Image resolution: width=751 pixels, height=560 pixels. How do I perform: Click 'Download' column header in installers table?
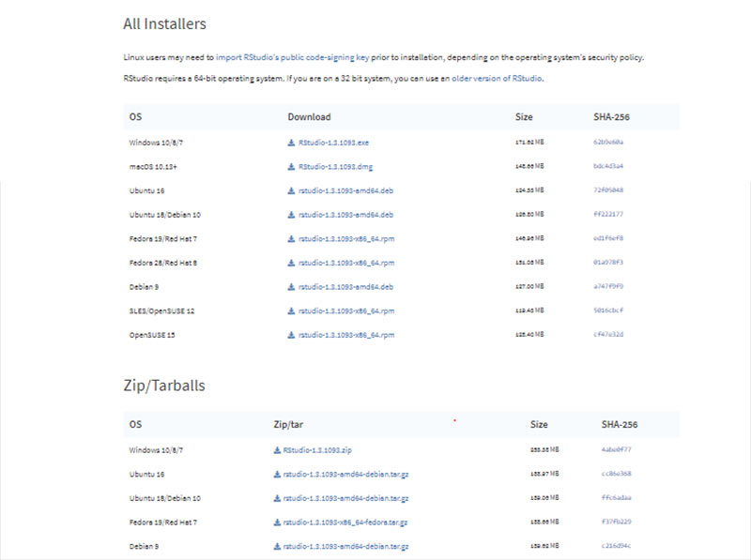pyautogui.click(x=309, y=117)
